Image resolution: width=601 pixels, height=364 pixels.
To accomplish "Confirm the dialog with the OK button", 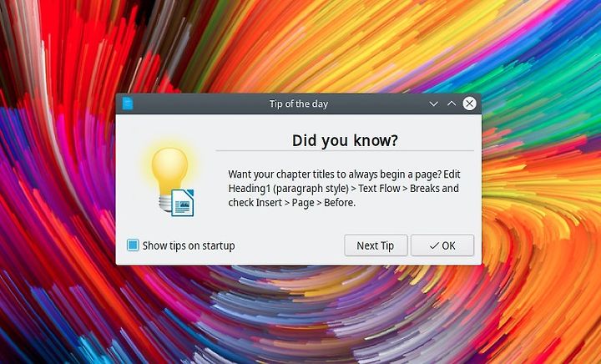I will pyautogui.click(x=442, y=245).
